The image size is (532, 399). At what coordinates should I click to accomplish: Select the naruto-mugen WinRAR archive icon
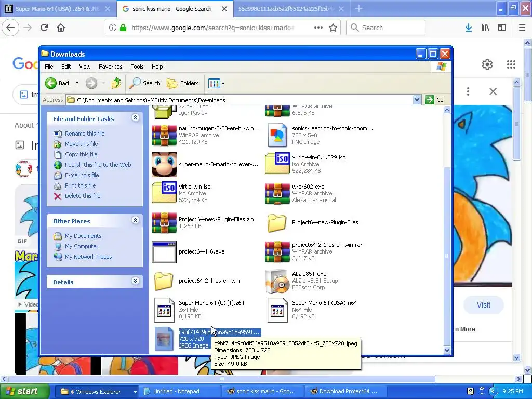coord(164,136)
